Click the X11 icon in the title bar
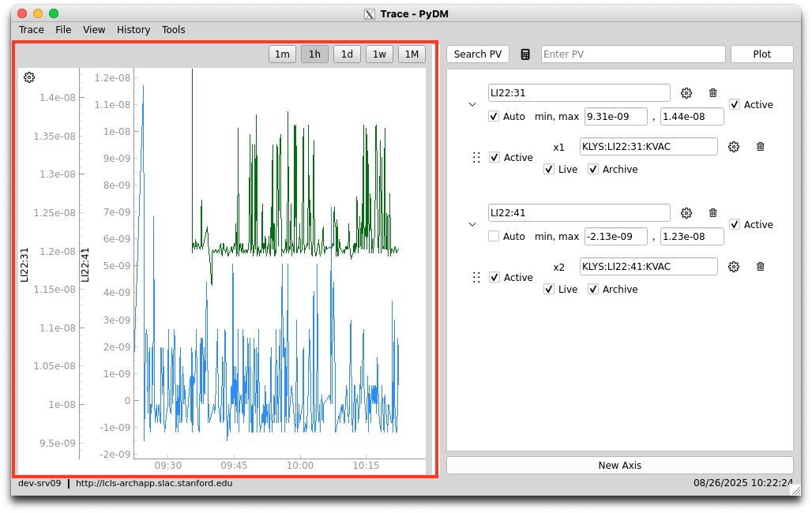 pyautogui.click(x=369, y=14)
